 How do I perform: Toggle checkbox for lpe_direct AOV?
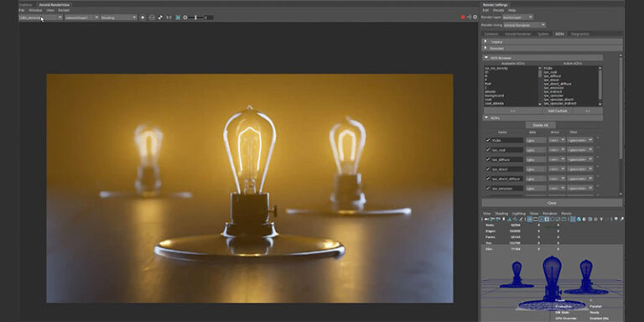[488, 169]
